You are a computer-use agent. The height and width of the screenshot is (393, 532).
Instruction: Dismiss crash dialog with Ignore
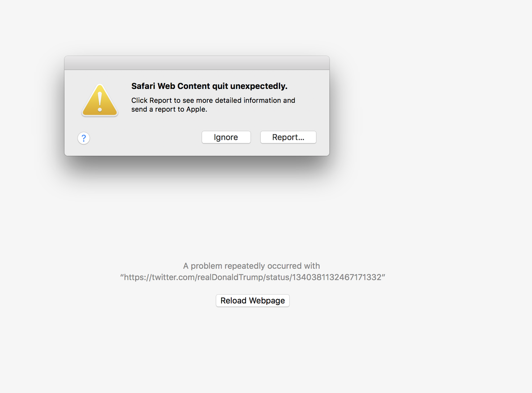point(226,137)
